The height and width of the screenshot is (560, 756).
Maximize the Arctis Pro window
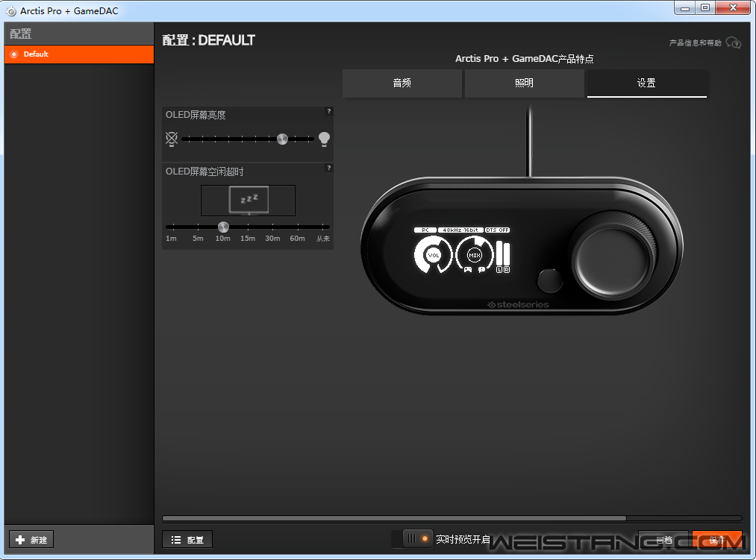click(705, 8)
